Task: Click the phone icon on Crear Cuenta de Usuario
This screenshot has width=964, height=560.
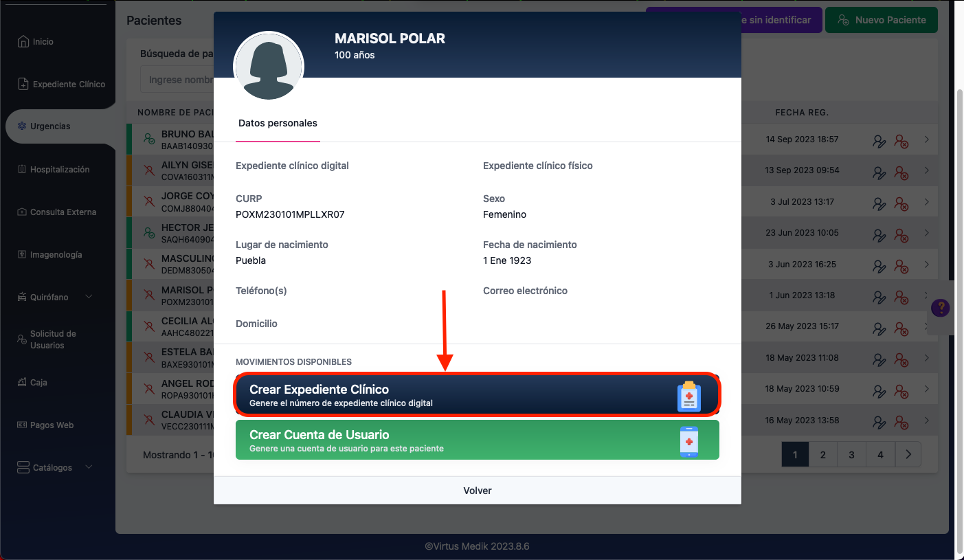Action: tap(688, 442)
